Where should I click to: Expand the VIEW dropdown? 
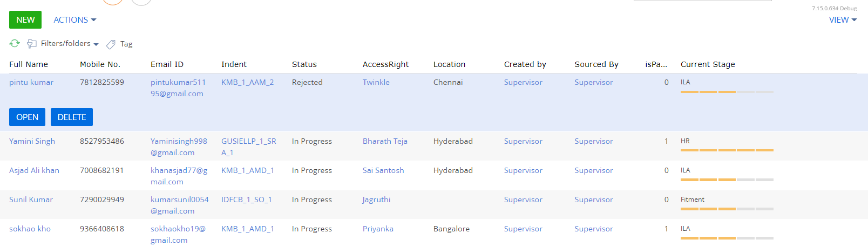pos(843,19)
